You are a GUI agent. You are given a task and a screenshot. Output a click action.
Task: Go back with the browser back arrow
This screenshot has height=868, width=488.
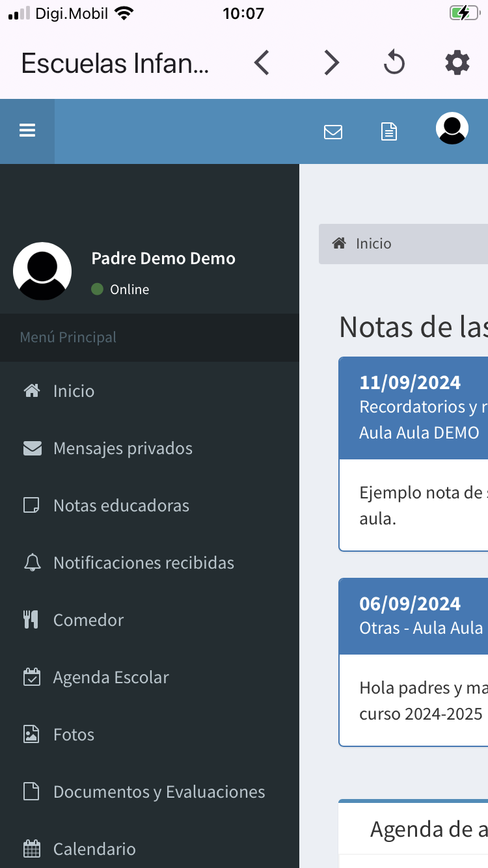(262, 63)
